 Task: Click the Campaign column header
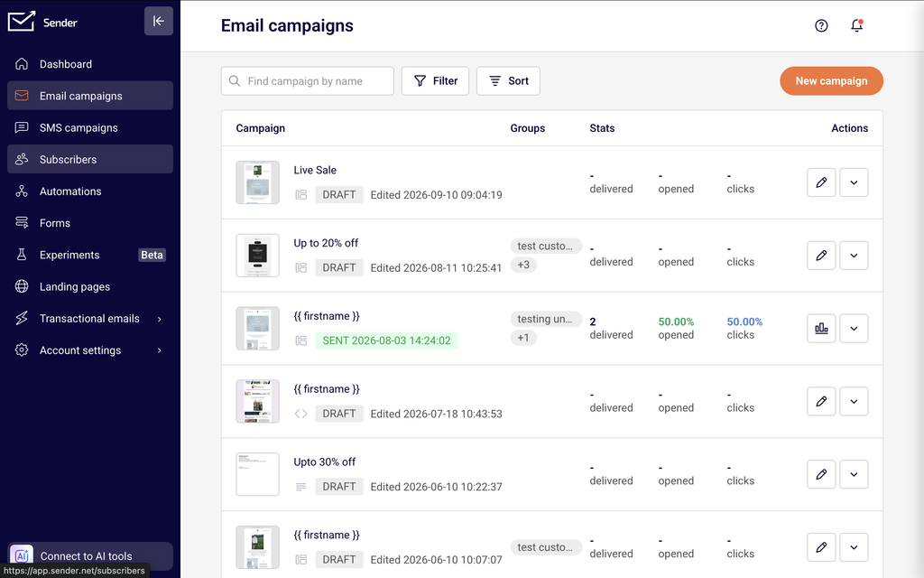(261, 128)
